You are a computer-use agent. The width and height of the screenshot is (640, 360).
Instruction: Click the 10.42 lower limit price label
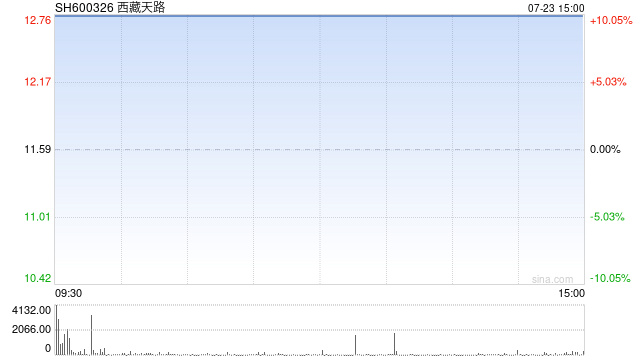point(38,278)
